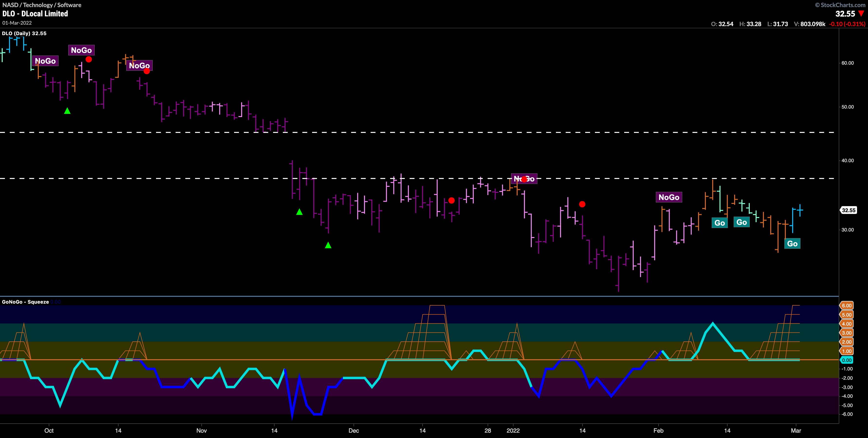Click the 30.00 price axis label
The image size is (868, 438).
click(x=848, y=230)
